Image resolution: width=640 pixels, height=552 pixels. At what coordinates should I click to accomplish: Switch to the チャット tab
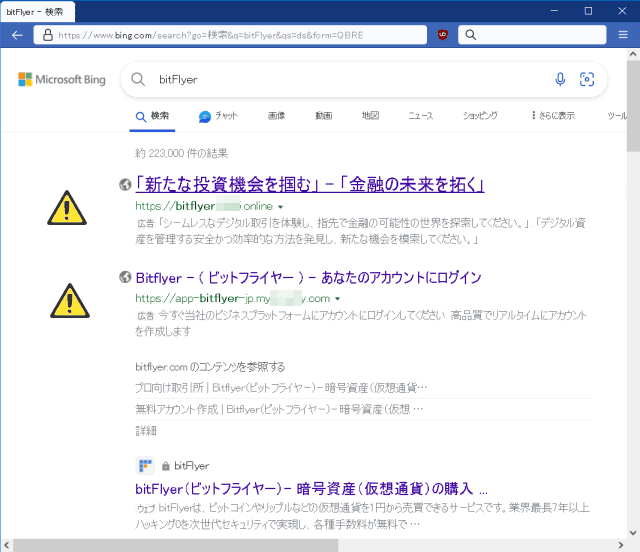[218, 116]
